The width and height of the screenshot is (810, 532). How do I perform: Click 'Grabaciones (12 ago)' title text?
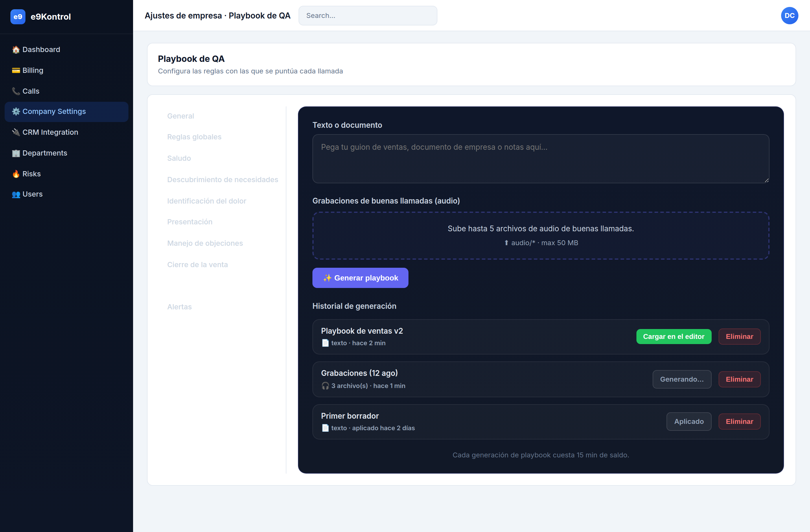click(x=359, y=373)
